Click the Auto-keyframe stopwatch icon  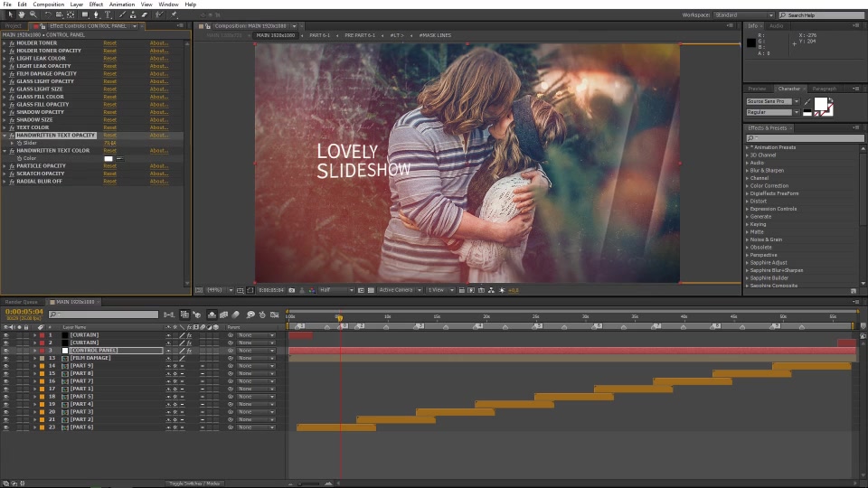[x=262, y=314]
